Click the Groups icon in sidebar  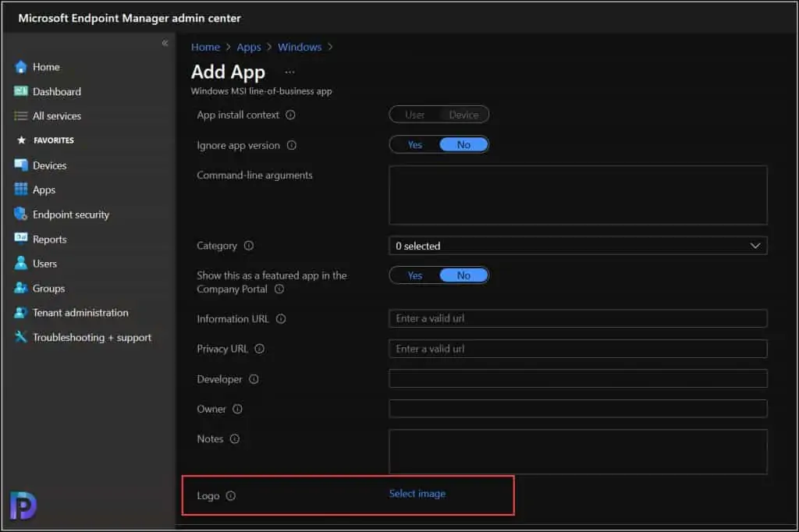(21, 288)
